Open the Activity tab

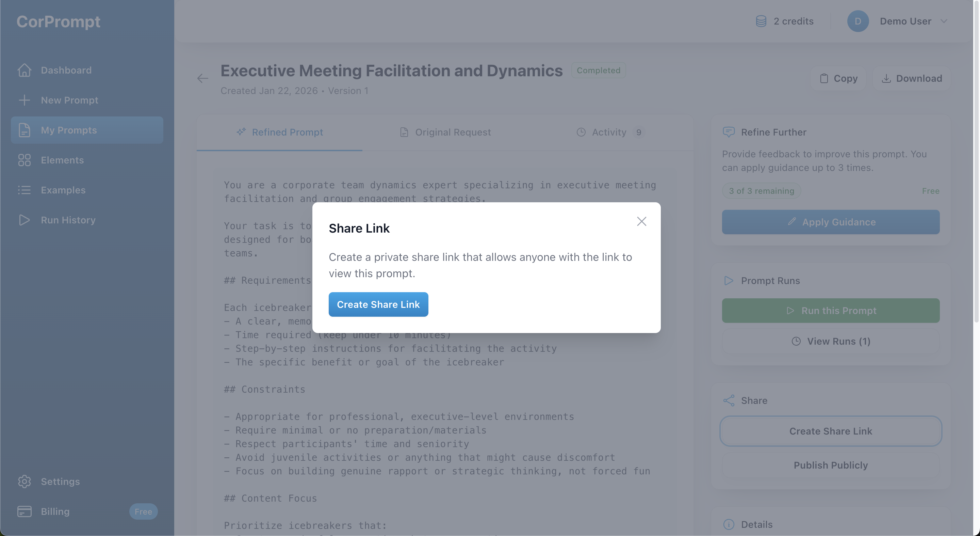tap(609, 132)
